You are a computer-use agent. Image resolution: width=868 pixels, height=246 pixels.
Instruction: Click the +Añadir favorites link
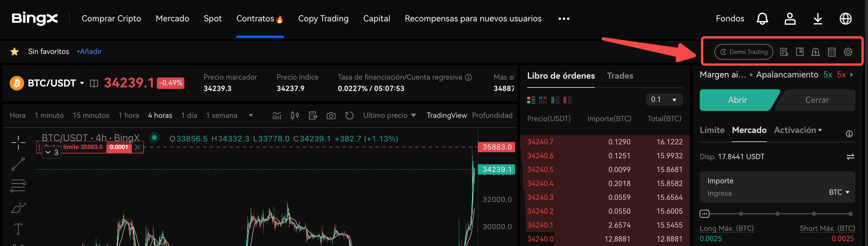tap(89, 52)
